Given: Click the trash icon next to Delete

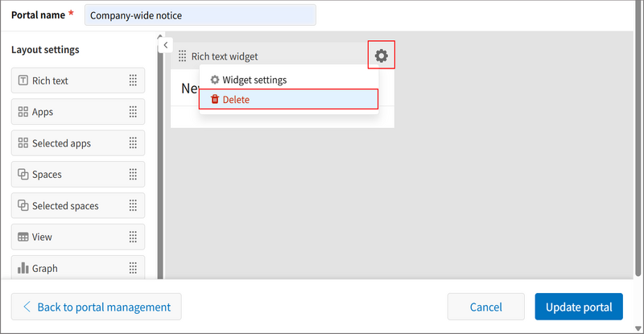Looking at the screenshot, I should tap(214, 99).
